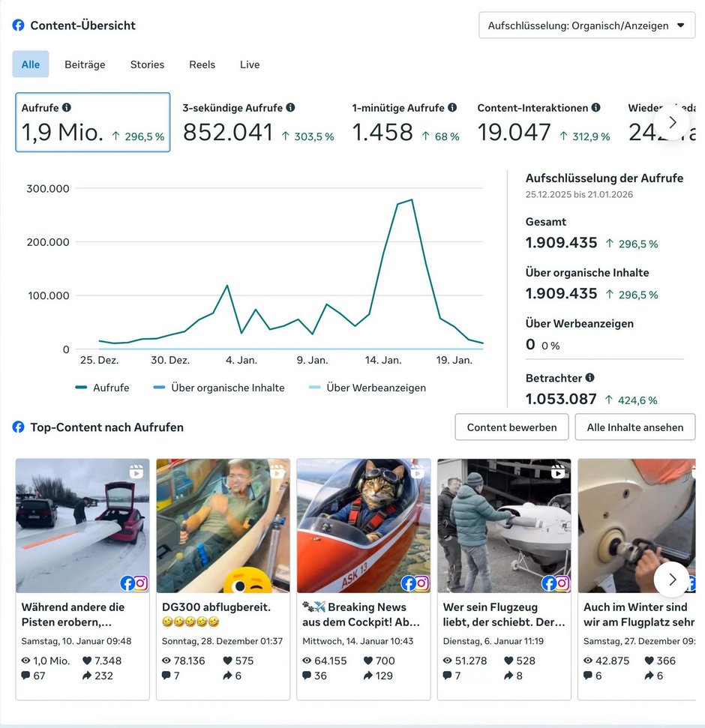Toggle the Über organische Inhalte legend entry
Viewport: 705px width, 728px height.
coord(218,388)
